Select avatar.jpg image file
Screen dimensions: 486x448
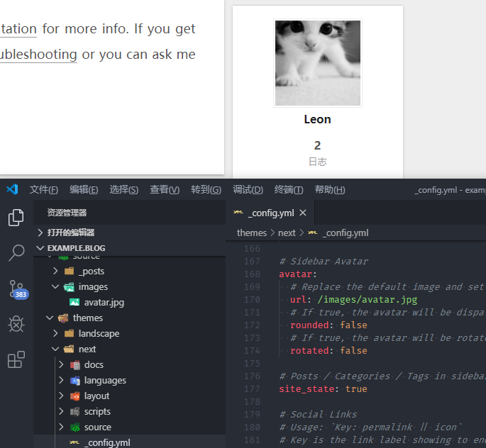[104, 302]
